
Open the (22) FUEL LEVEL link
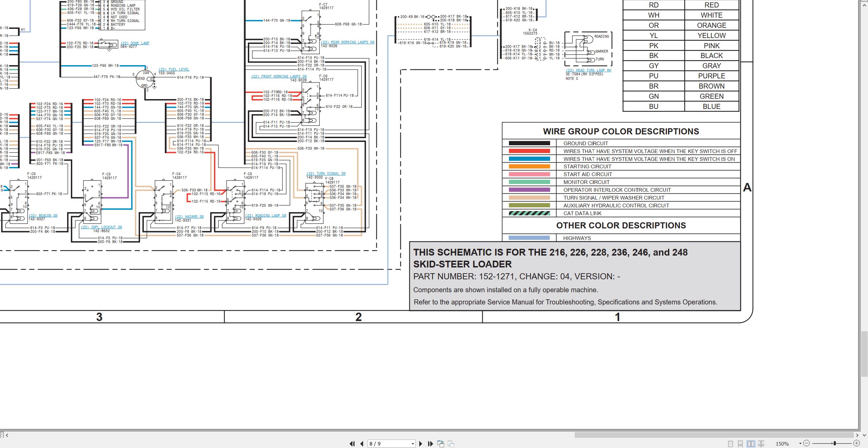click(x=174, y=69)
